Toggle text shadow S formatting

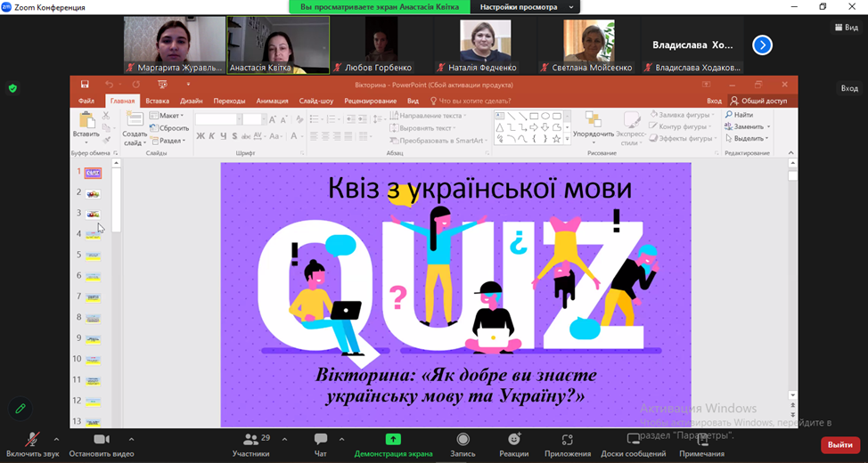pyautogui.click(x=234, y=136)
